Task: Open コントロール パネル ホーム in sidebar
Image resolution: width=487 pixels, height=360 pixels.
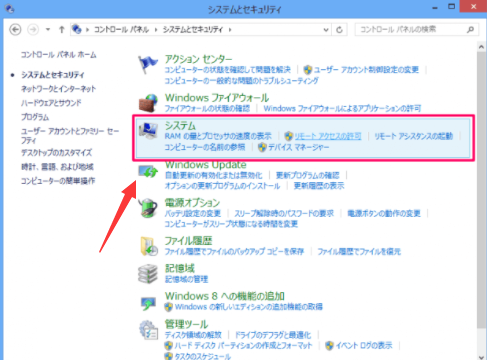Action: click(59, 55)
